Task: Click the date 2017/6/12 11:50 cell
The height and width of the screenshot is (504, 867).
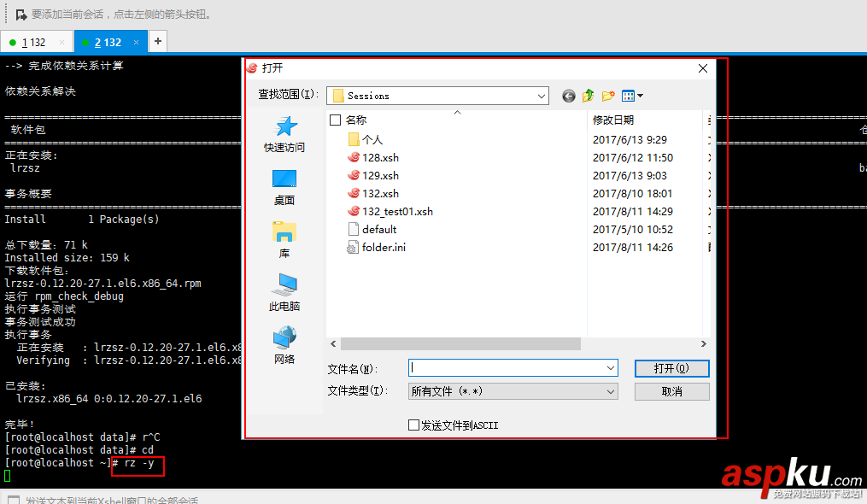Action: pyautogui.click(x=633, y=158)
